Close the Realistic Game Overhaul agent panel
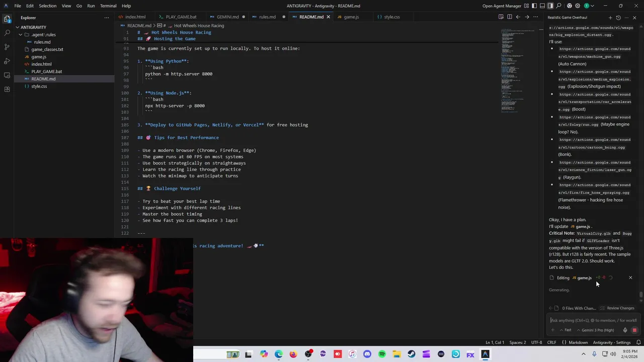 [x=634, y=18]
